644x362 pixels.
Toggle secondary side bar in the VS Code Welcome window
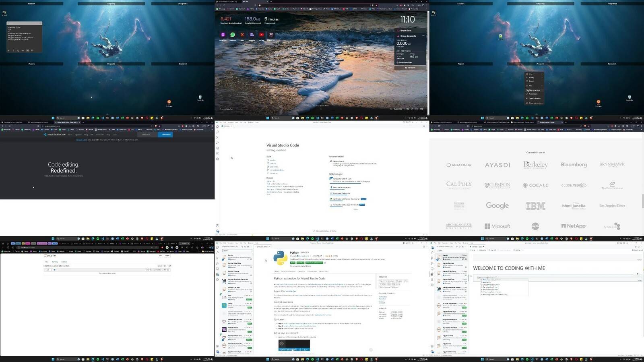[410, 122]
